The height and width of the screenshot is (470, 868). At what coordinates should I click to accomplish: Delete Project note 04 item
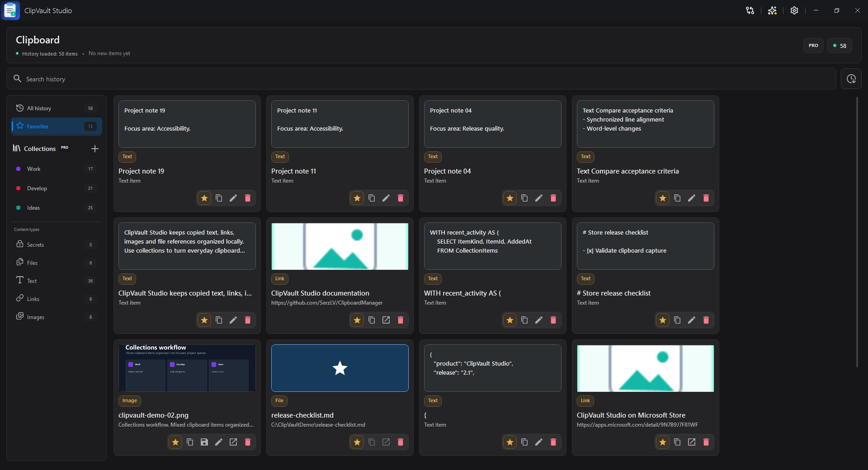(x=553, y=198)
